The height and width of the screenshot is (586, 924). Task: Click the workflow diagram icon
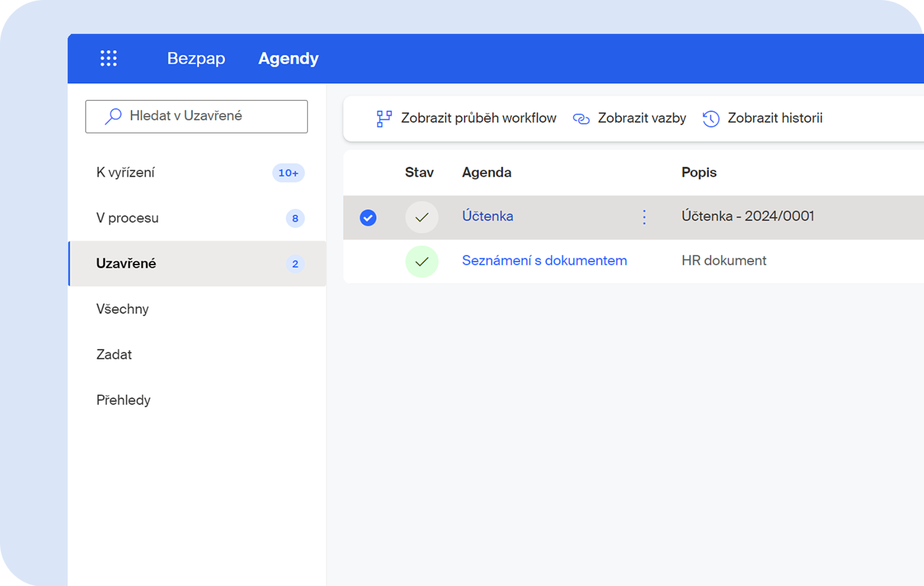(x=384, y=118)
